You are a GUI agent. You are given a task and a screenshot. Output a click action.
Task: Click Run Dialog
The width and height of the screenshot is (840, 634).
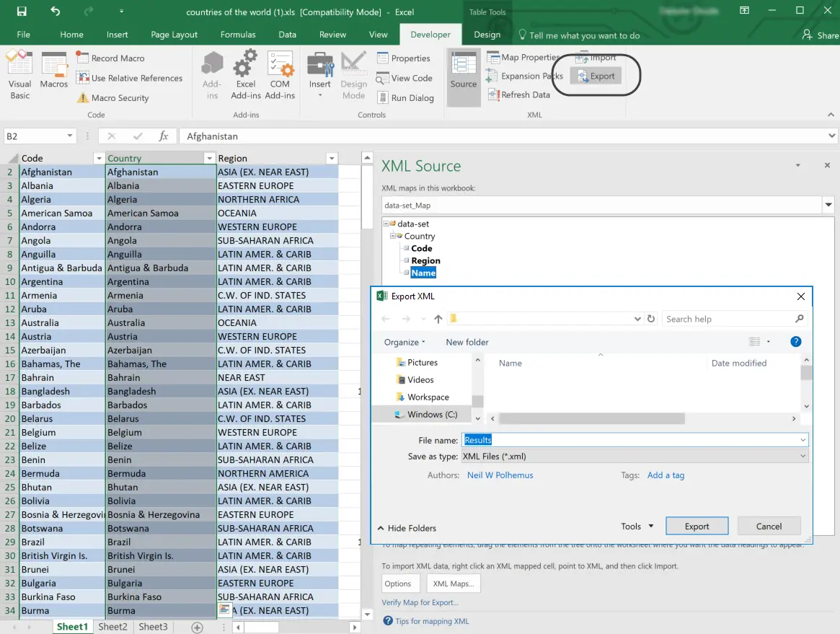(x=405, y=97)
